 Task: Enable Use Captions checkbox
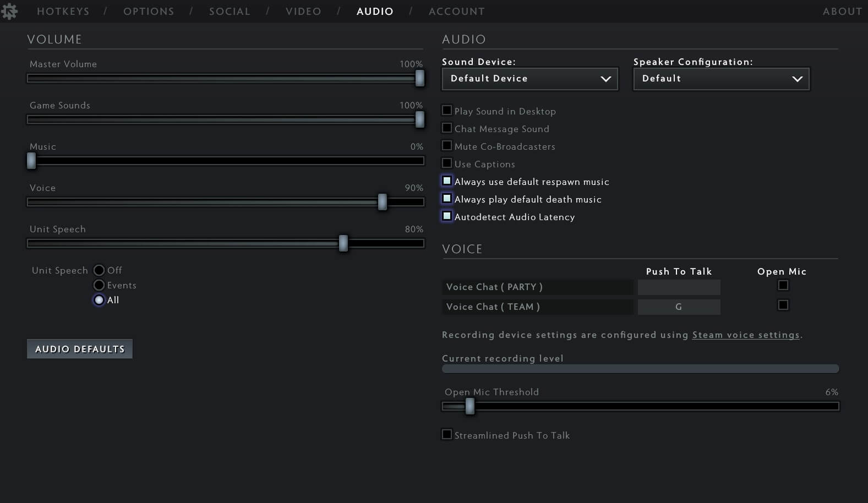coord(447,163)
